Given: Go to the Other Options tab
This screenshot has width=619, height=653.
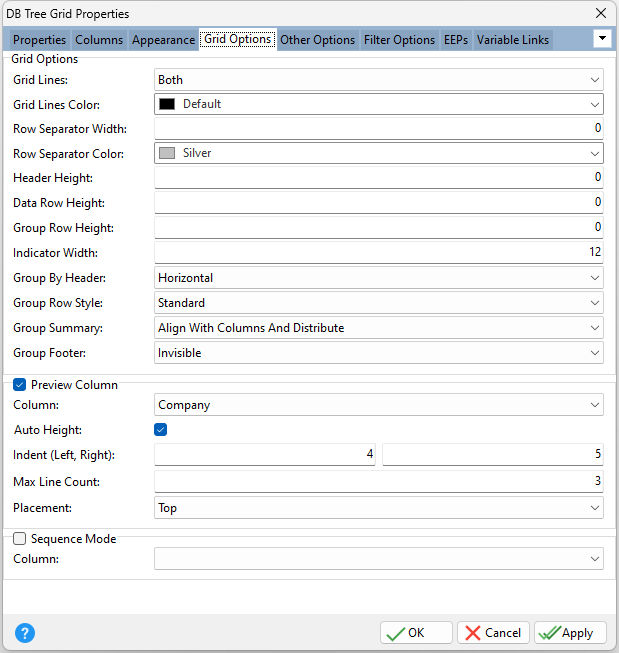Looking at the screenshot, I should pos(317,40).
